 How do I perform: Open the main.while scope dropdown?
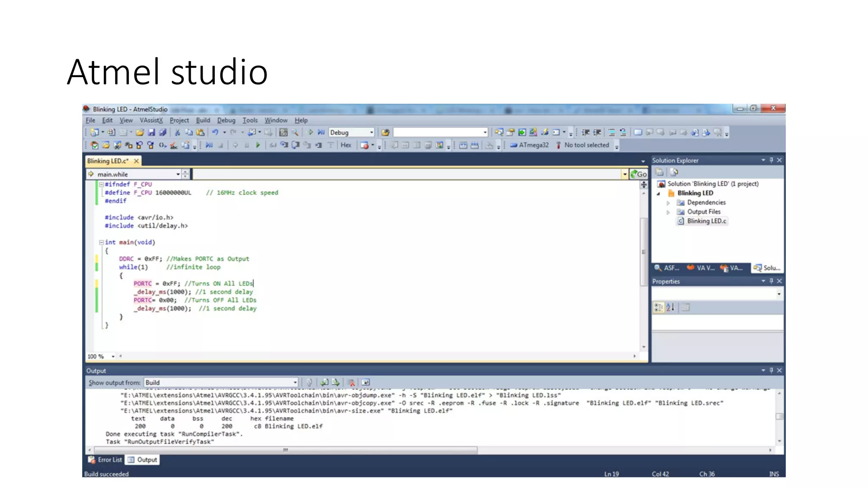click(178, 174)
